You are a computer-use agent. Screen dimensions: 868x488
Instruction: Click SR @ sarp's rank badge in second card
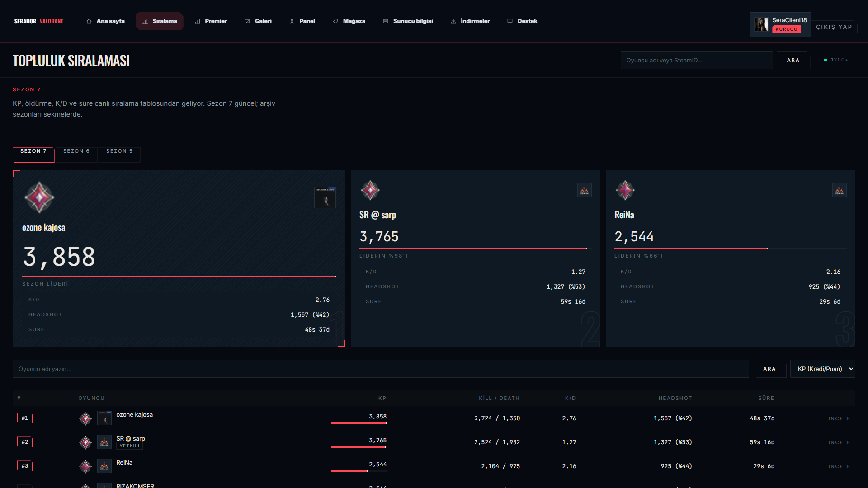[x=370, y=190]
